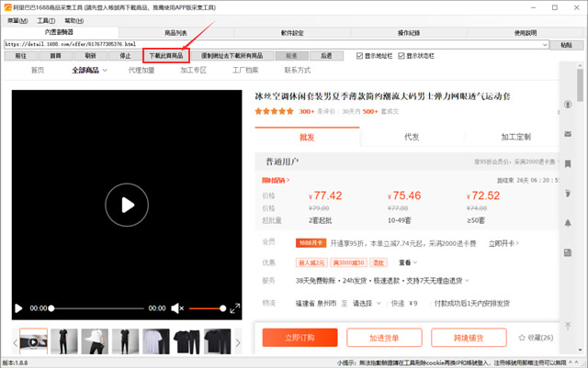Image resolution: width=588 pixels, height=368 pixels.
Task: Switch to the 软件设定 tab
Action: pos(293,32)
